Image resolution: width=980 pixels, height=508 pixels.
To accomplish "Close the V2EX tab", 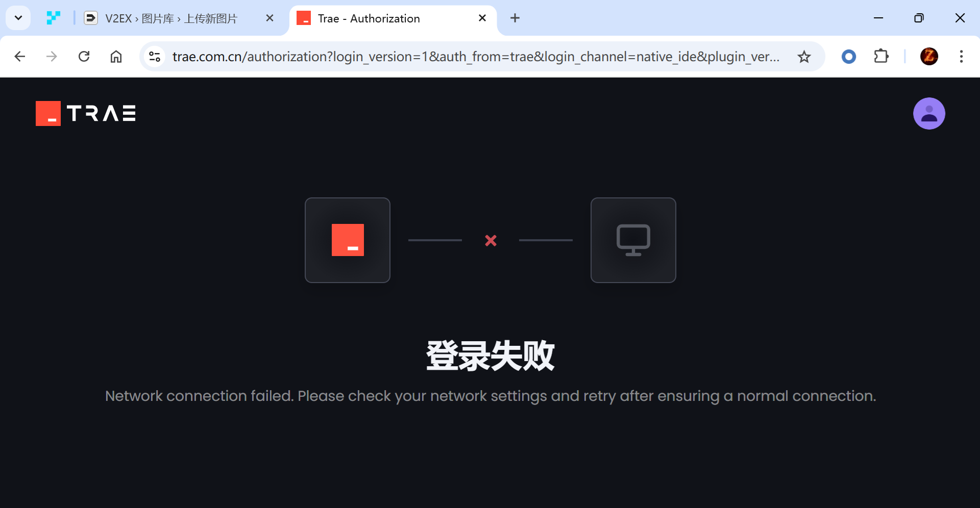I will pos(270,18).
